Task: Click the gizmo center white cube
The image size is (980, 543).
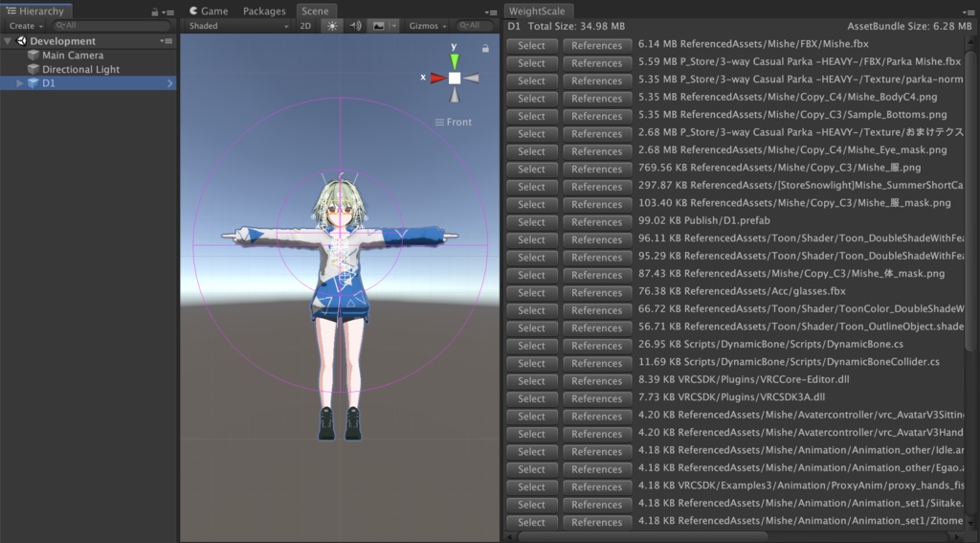Action: point(455,79)
